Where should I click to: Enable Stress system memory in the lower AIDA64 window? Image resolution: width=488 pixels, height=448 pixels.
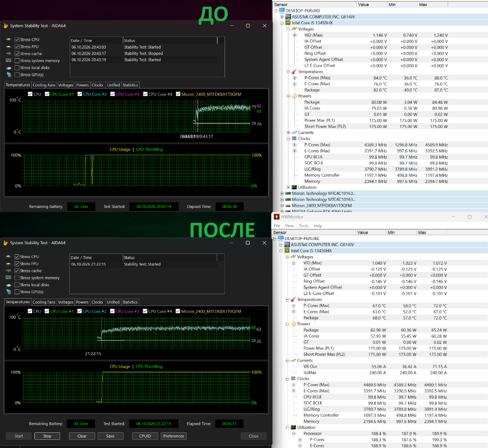[17, 278]
